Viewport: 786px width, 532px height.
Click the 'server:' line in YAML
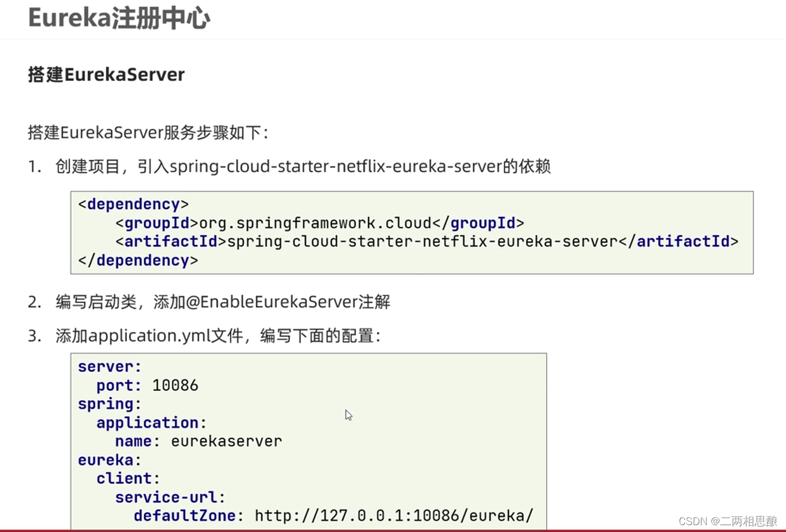[x=110, y=367]
